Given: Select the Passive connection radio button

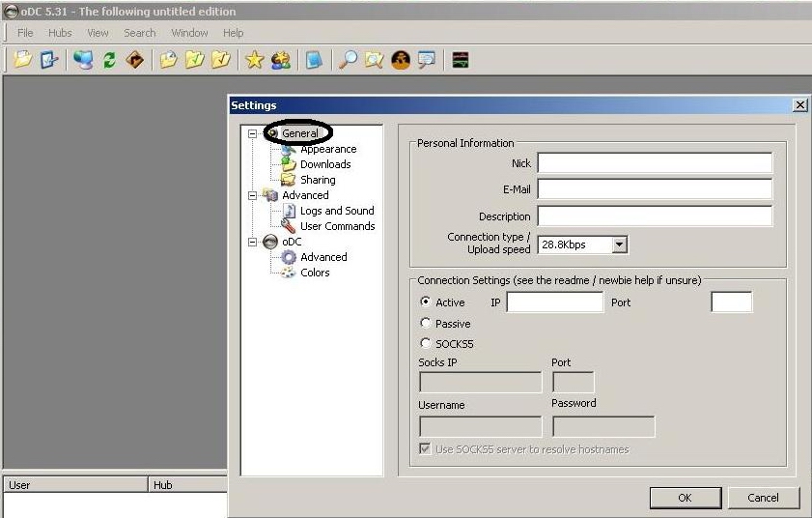Looking at the screenshot, I should [426, 323].
